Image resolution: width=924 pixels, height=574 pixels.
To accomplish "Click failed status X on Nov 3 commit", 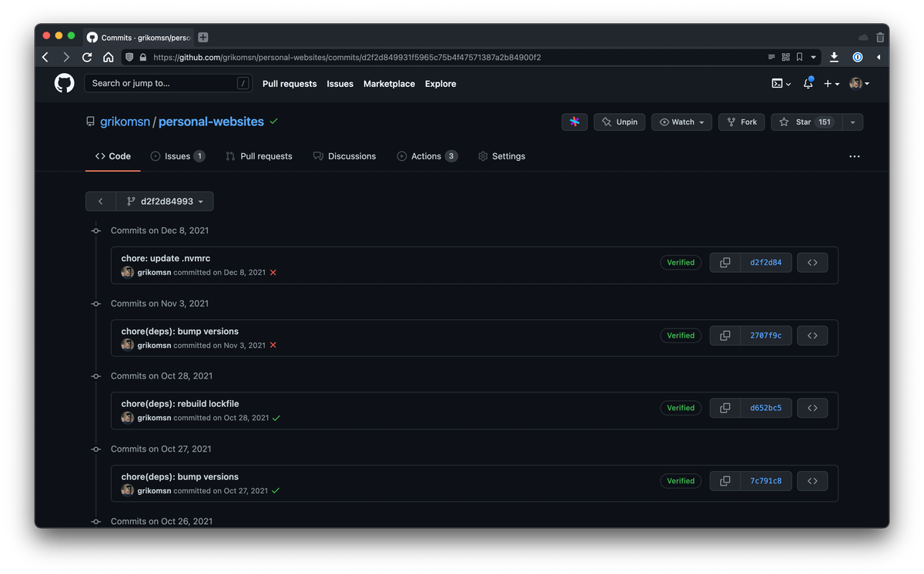I will tap(273, 345).
